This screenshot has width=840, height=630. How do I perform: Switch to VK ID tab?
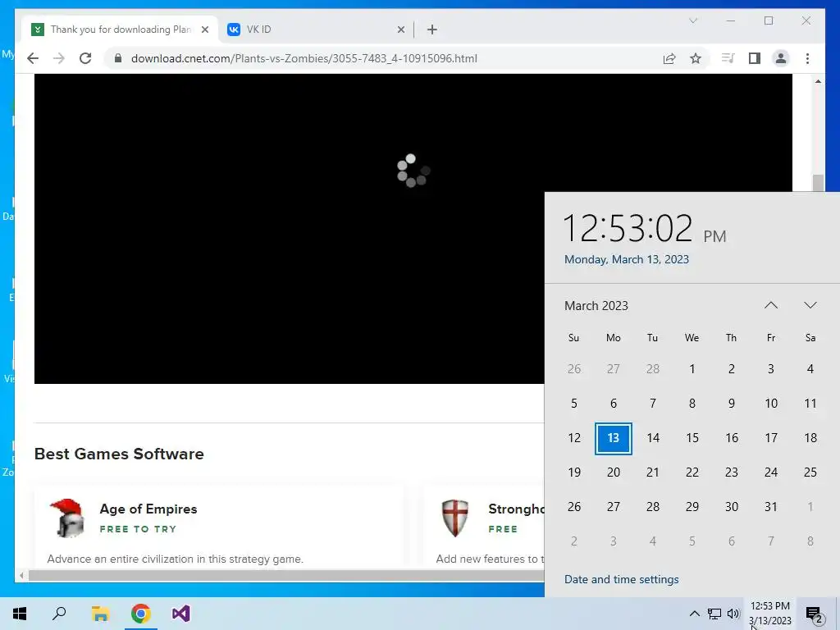316,30
